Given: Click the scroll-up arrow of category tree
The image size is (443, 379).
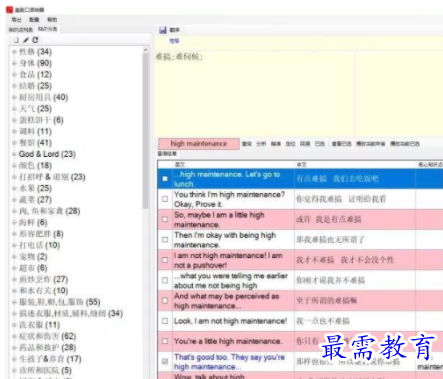Looking at the screenshot, I should [x=145, y=49].
